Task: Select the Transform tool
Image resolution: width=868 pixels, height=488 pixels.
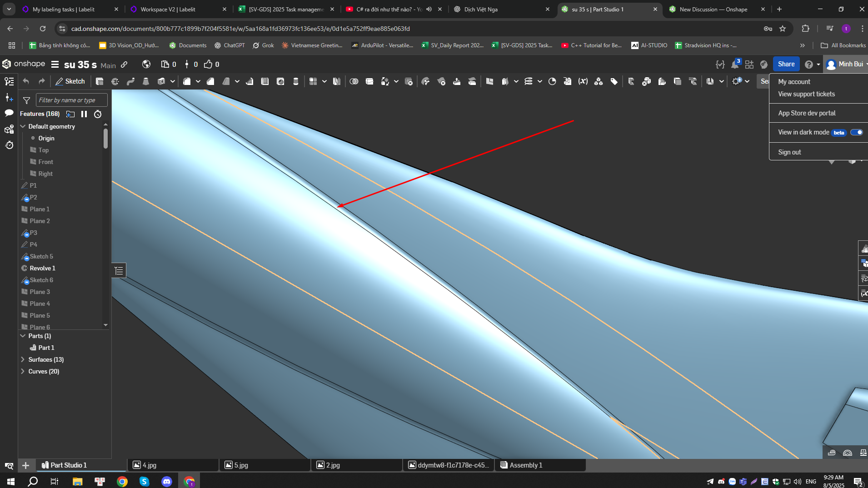Action: tap(385, 81)
